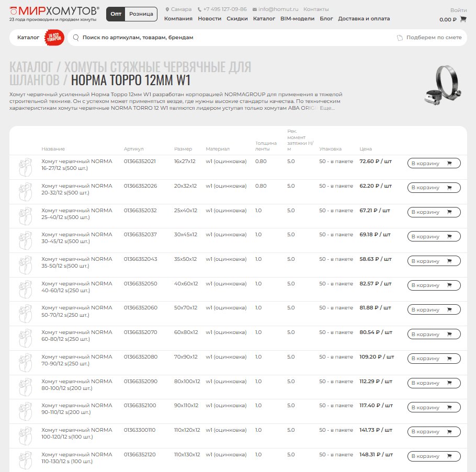Click clamp thumbnail for NORMA 25-40/12
Image resolution: width=476 pixels, height=472 pixels.
(x=25, y=216)
